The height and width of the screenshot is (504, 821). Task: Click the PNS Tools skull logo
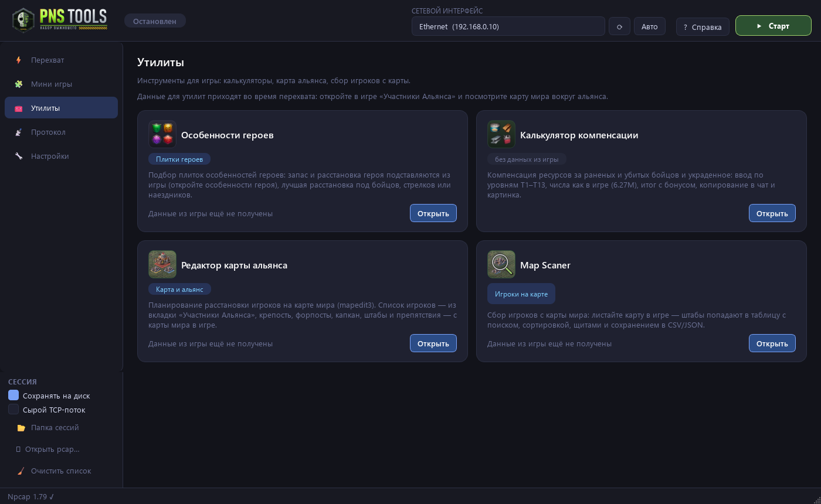(23, 21)
